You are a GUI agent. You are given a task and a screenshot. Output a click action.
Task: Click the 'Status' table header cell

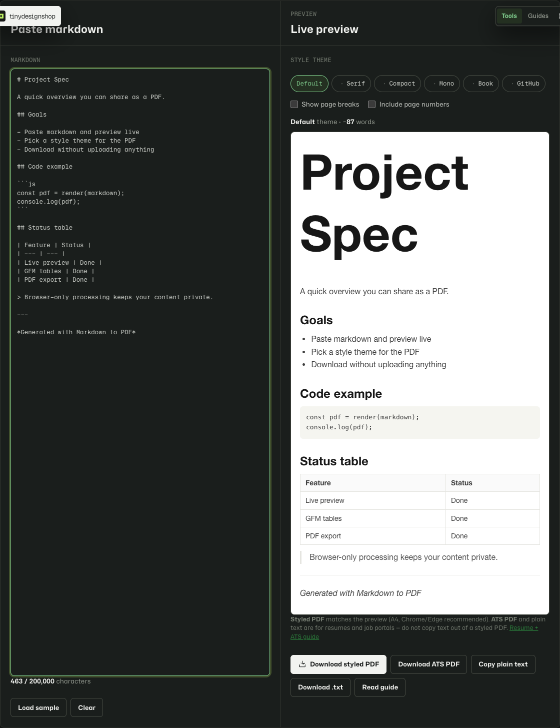(x=492, y=483)
